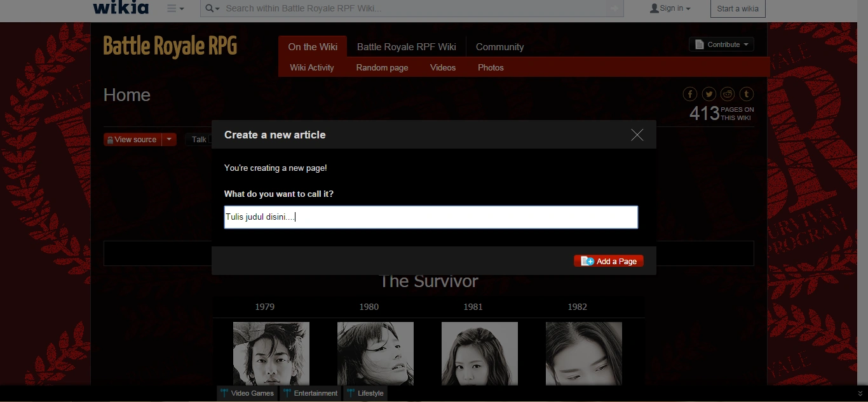
Task: Select the On the Wiki tab
Action: point(313,46)
